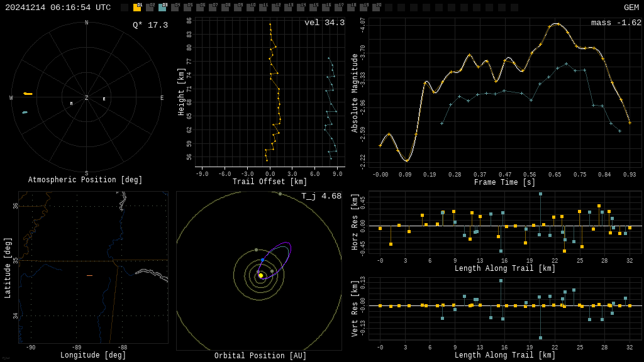
Task: Click the UTC timestamp at top left
Action: (x=58, y=8)
